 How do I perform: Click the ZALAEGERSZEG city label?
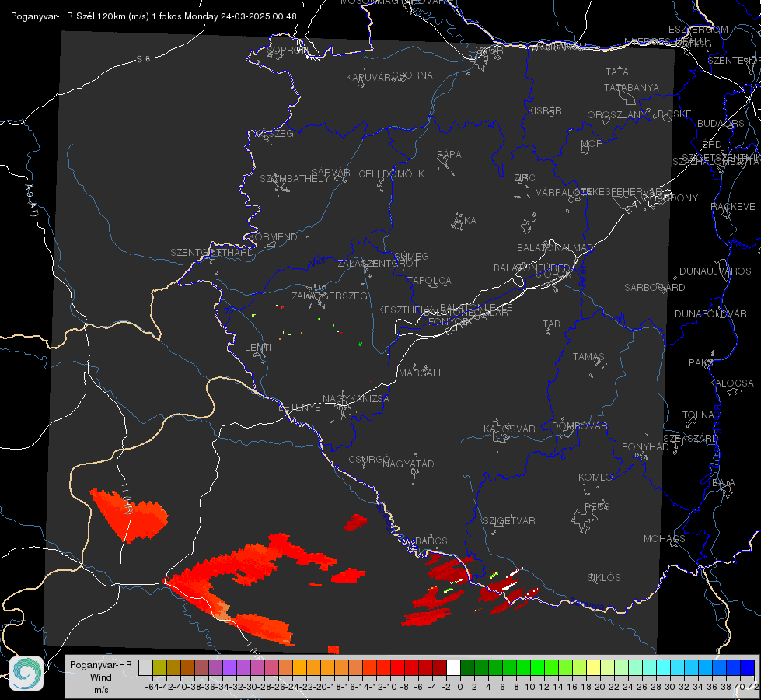(330, 296)
